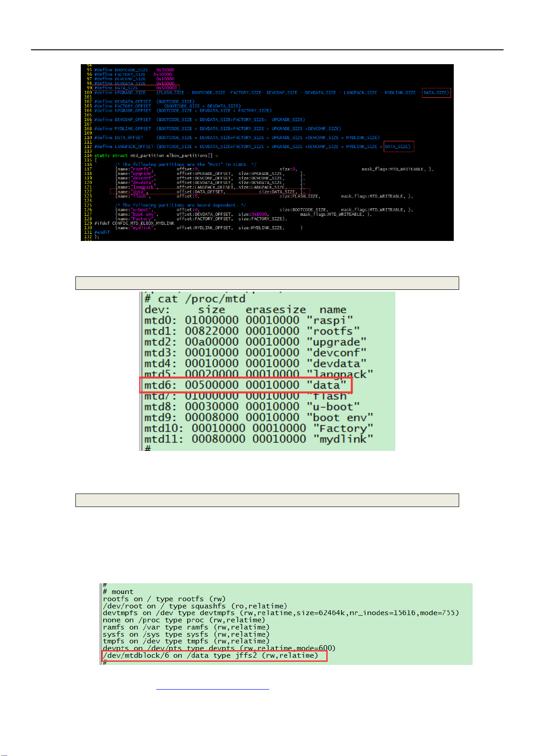The image size is (535, 756).
Task: Click the {name:"flash" partition entry line
Action: 264,196
